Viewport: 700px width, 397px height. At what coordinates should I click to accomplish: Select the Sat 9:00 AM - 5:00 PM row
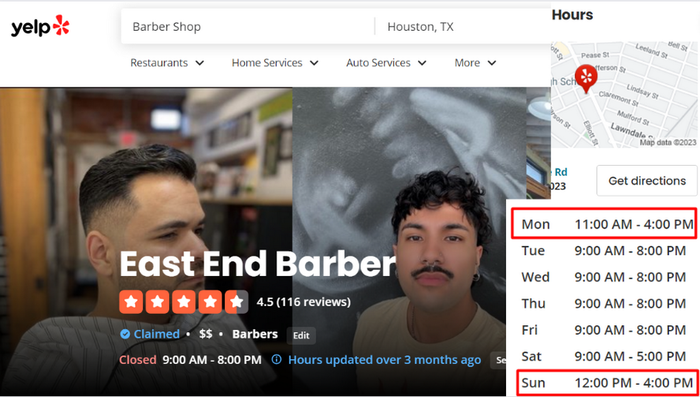coord(604,356)
